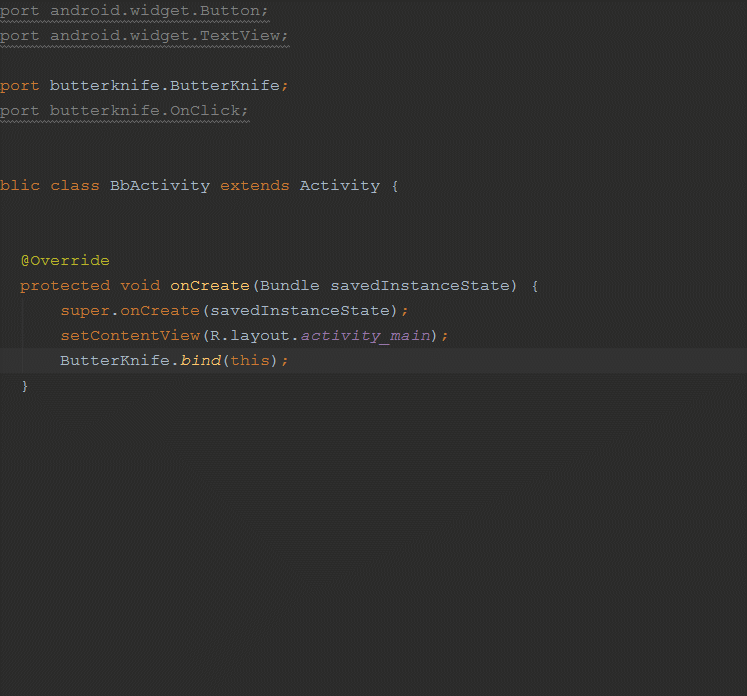Click the italic 'bind' method name
The width and height of the screenshot is (747, 696).
point(201,360)
